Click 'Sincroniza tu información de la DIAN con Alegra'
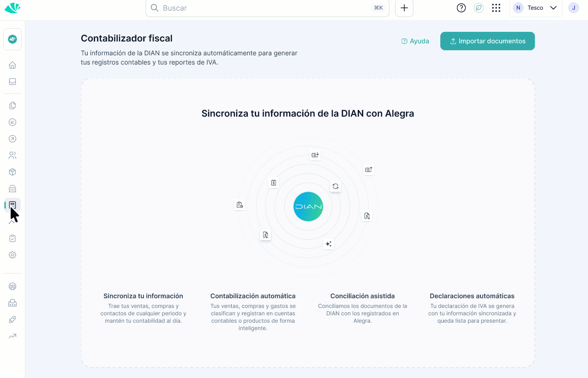The image size is (588, 378). tap(308, 113)
